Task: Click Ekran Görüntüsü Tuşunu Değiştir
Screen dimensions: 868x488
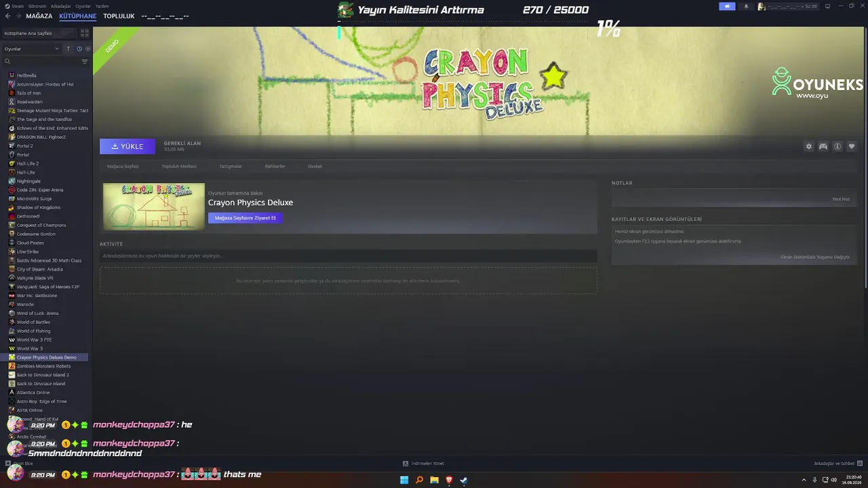Action: click(x=815, y=257)
